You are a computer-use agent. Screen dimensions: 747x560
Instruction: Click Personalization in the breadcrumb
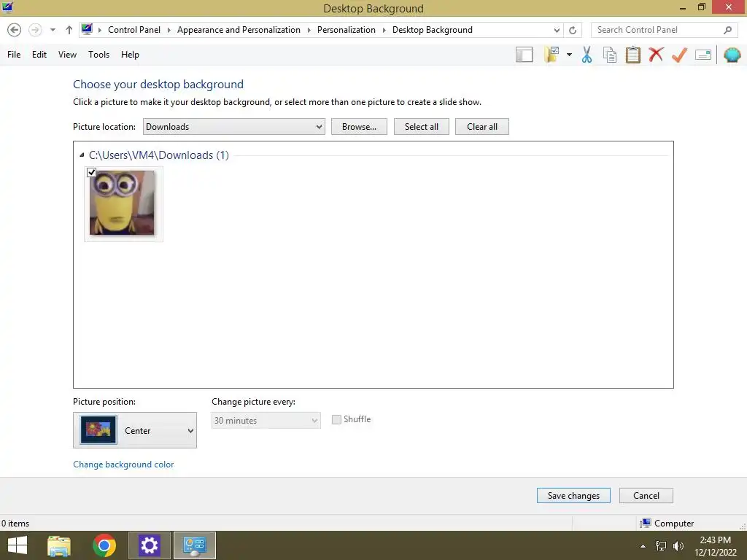tap(347, 30)
